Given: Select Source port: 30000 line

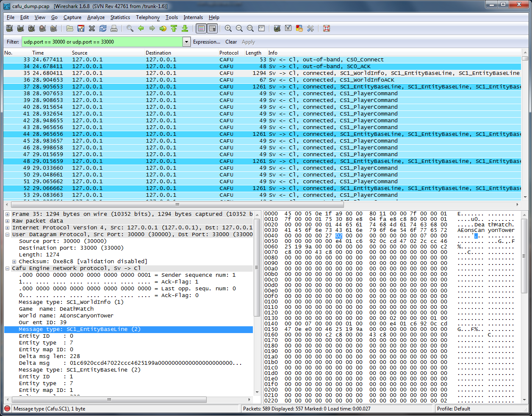Looking at the screenshot, I should (x=63, y=241).
